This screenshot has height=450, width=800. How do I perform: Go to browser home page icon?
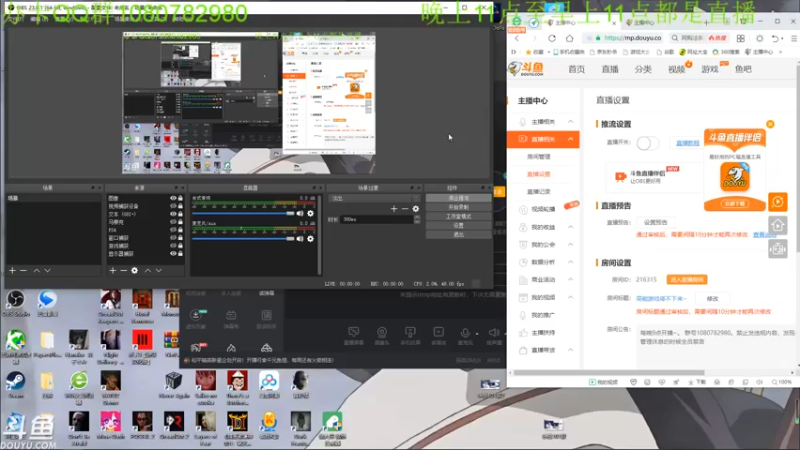[569, 38]
